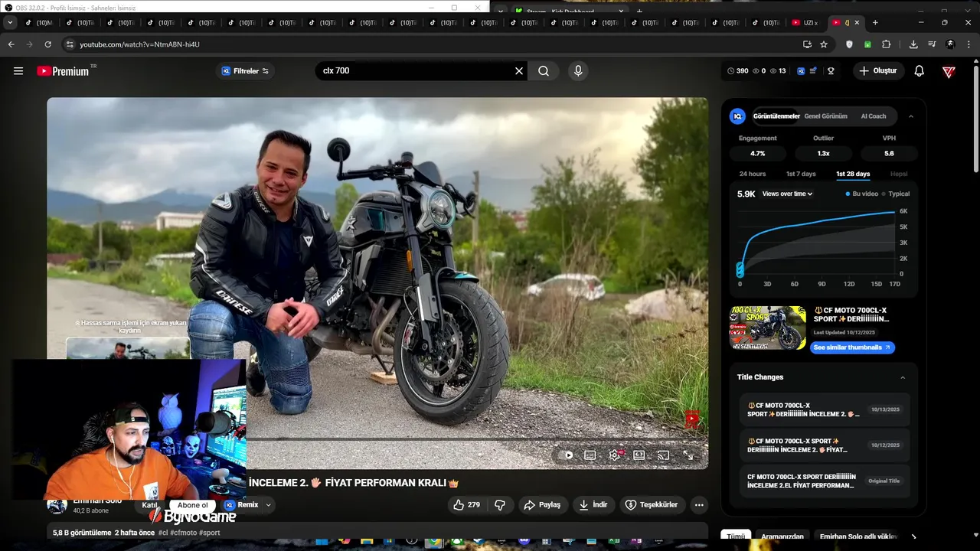Open Chrome three-dot menu
980x551 pixels.
click(x=969, y=44)
